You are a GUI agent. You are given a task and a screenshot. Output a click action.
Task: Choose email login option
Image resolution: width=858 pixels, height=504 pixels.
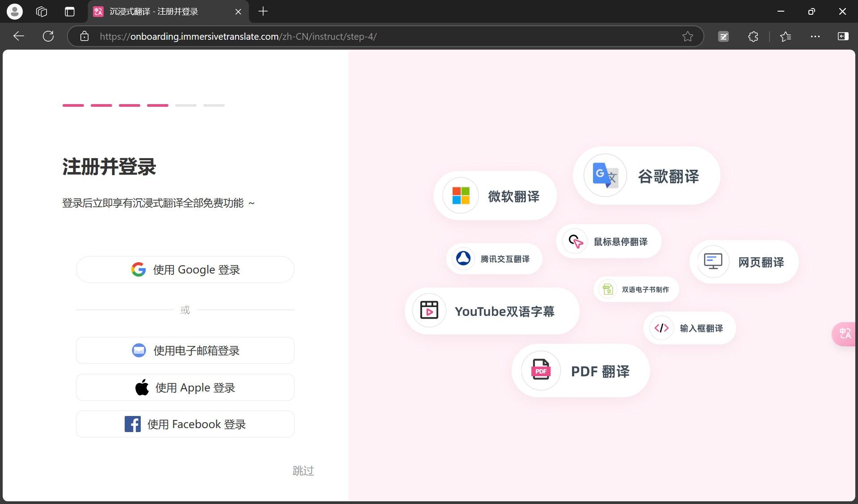coord(185,351)
